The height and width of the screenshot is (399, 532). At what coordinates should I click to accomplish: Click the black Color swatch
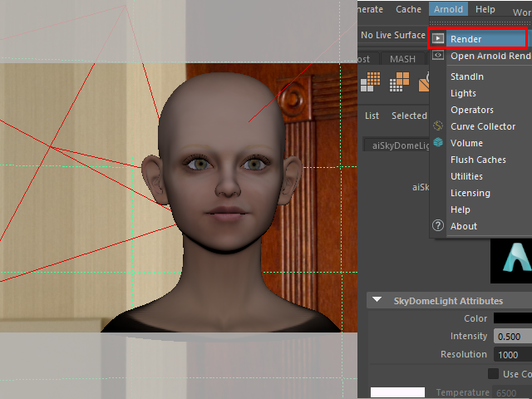(512, 318)
